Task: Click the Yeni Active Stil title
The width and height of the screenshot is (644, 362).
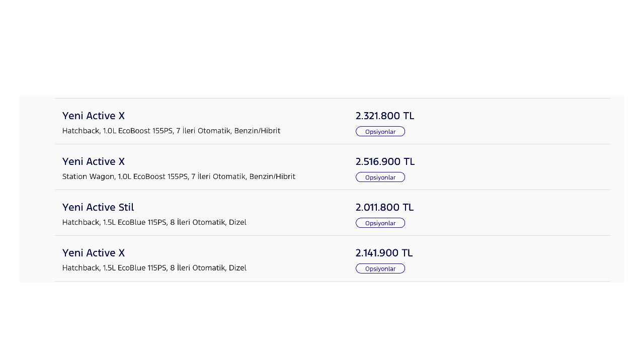Action: [98, 207]
